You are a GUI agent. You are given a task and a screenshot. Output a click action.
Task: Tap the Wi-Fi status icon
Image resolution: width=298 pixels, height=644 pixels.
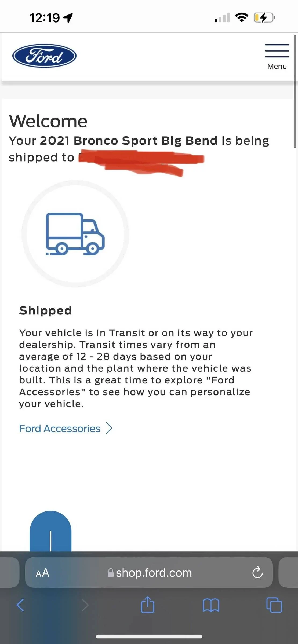(x=241, y=17)
